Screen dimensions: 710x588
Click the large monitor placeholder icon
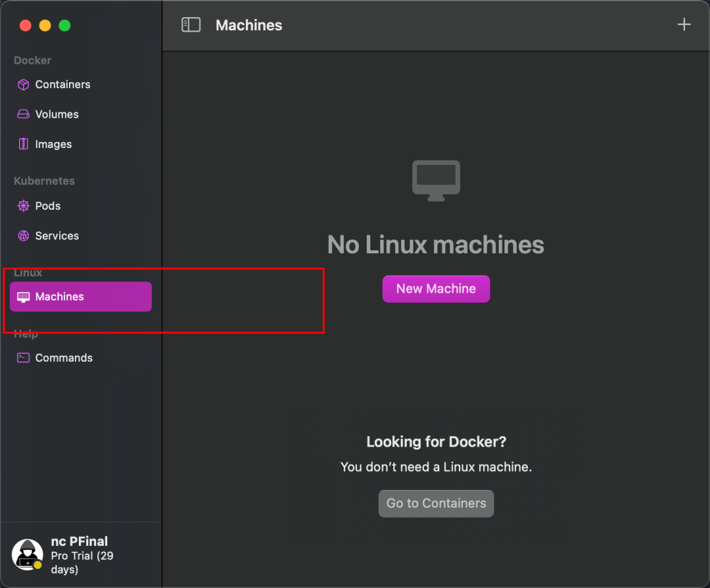coord(436,180)
